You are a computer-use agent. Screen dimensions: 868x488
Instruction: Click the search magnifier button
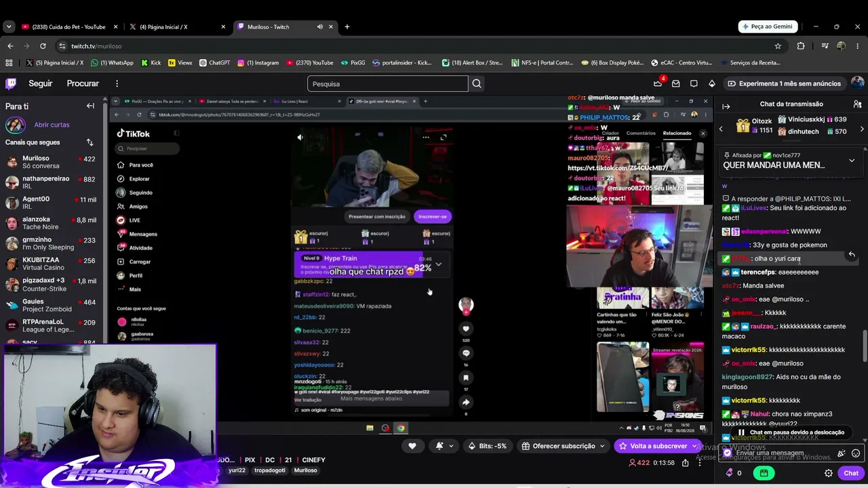(477, 83)
